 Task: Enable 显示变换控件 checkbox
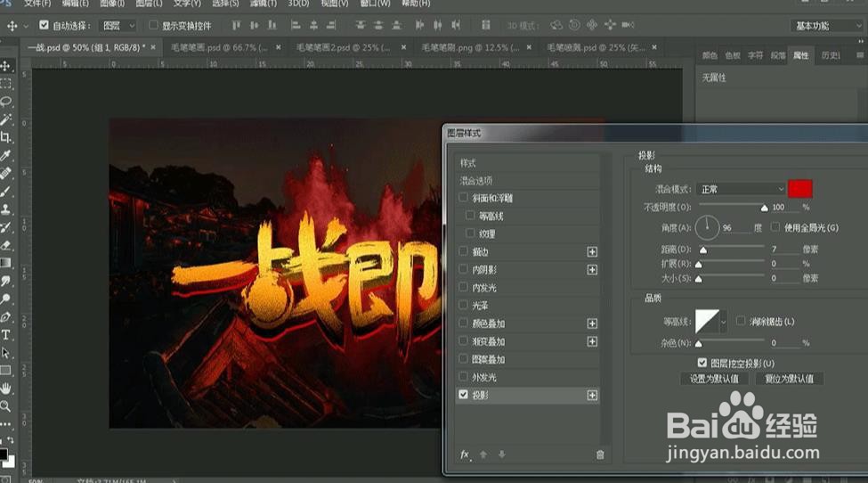[153, 25]
